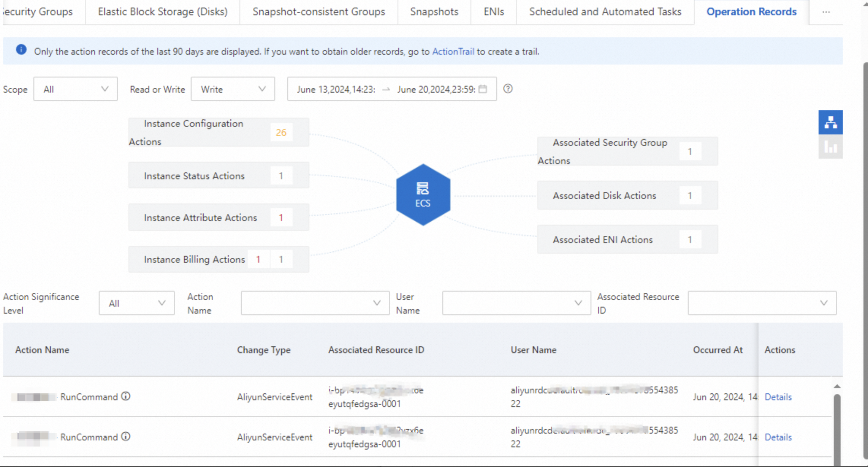Open Details for second RunCommand row
Screen dimensions: 868x467
point(778,437)
